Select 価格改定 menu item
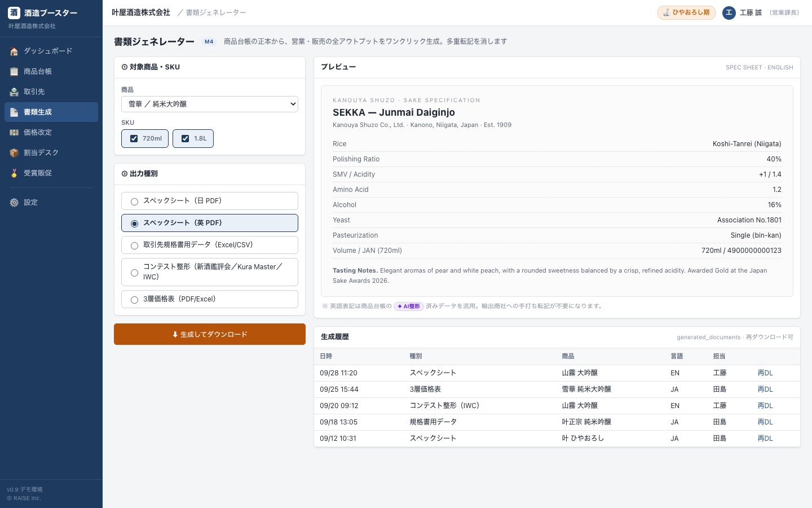Viewport: 812px width, 508px height. [x=51, y=132]
